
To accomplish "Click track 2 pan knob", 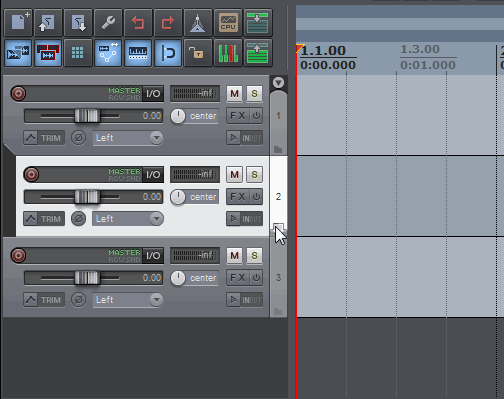I will (178, 197).
